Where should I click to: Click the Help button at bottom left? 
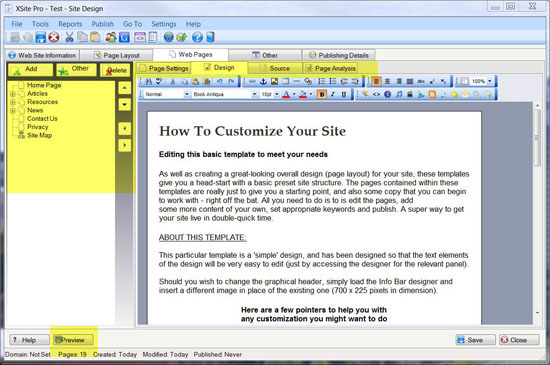(x=29, y=340)
